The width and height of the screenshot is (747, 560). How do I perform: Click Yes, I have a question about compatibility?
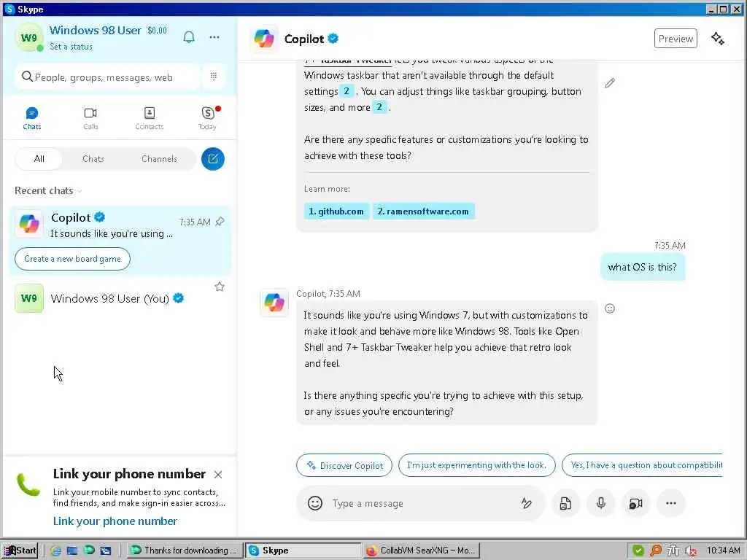pyautogui.click(x=642, y=465)
